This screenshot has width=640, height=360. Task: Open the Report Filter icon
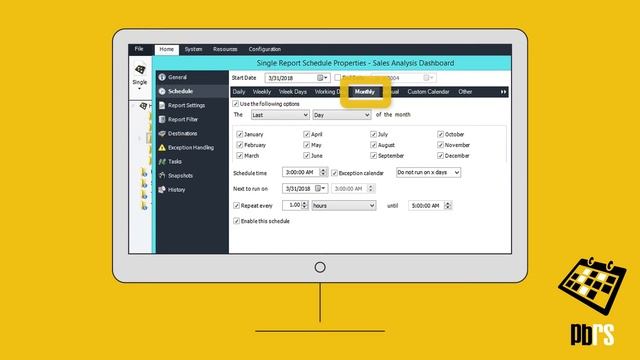pyautogui.click(x=162, y=119)
